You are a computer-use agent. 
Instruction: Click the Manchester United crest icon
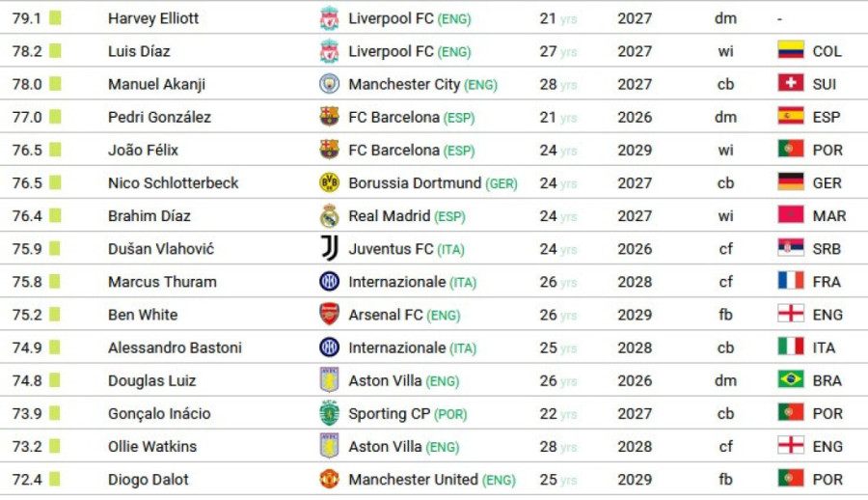point(329,480)
